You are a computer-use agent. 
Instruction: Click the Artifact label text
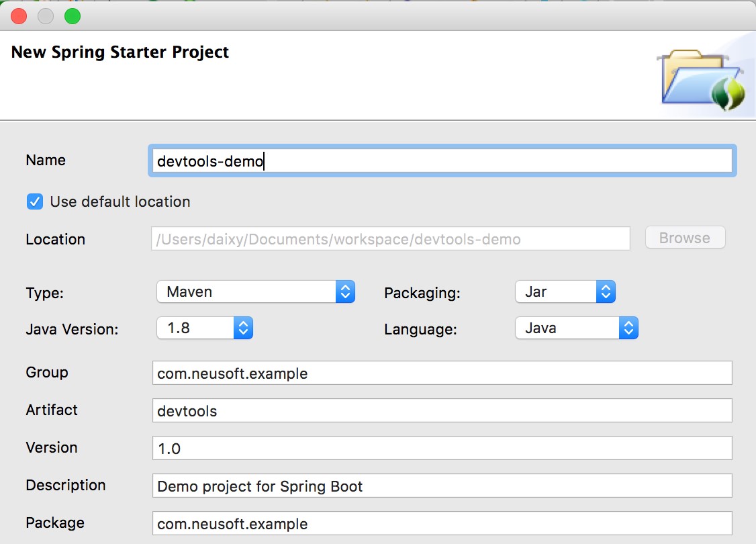tap(52, 410)
